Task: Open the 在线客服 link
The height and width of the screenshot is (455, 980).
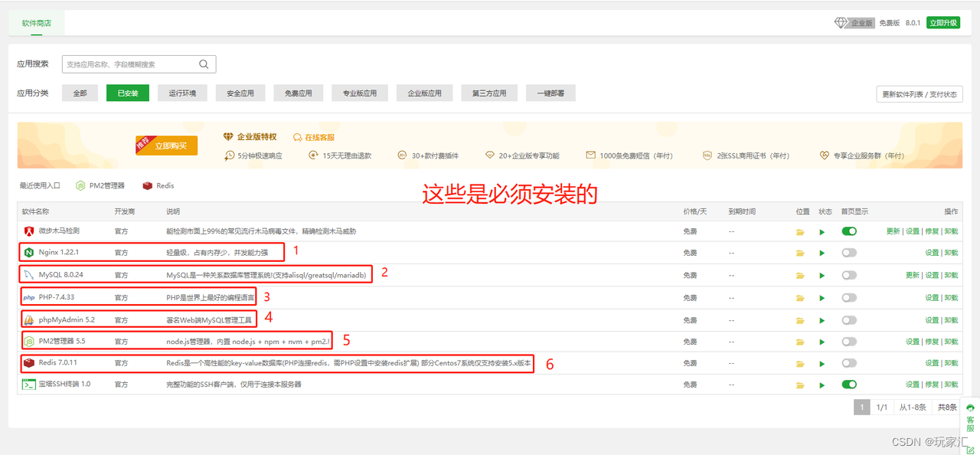Action: [x=314, y=137]
